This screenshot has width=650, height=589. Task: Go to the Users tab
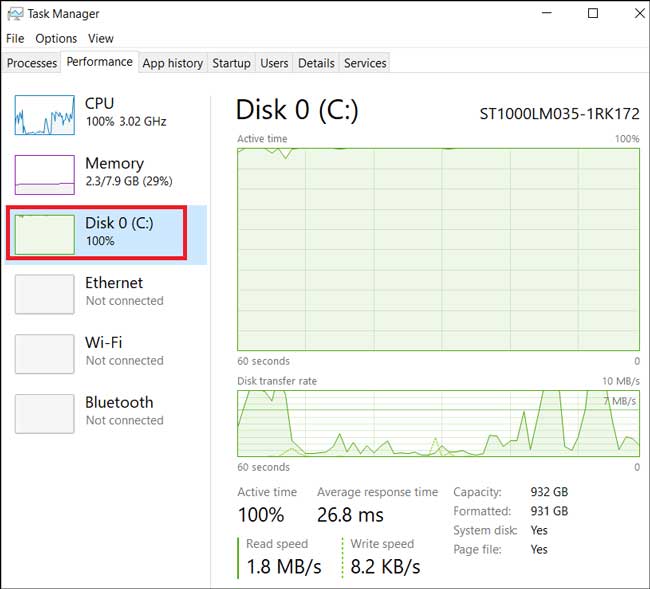274,63
